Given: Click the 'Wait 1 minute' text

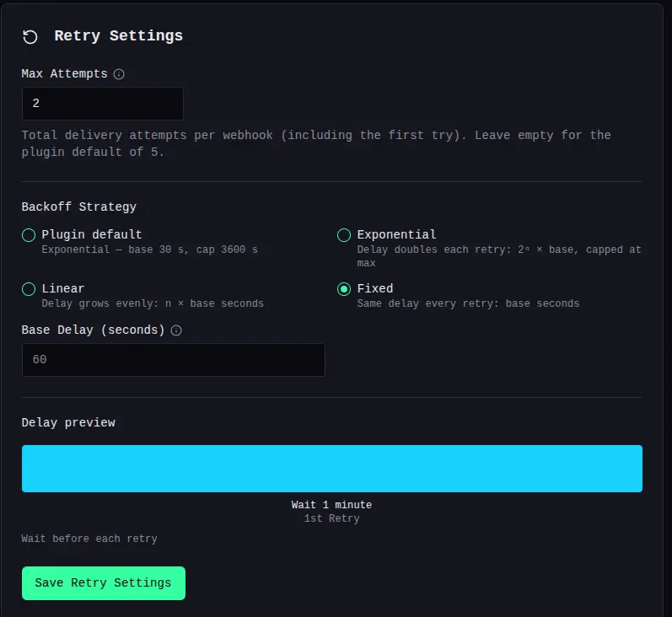Looking at the screenshot, I should click(x=331, y=505).
